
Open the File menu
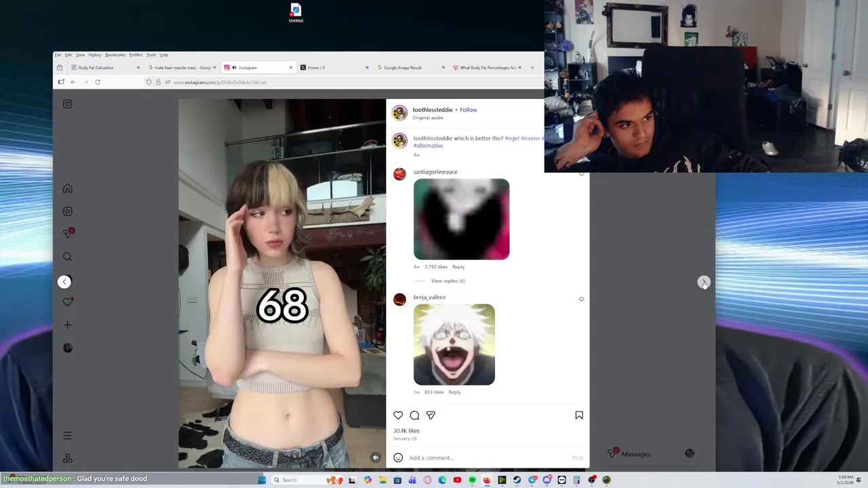[58, 55]
